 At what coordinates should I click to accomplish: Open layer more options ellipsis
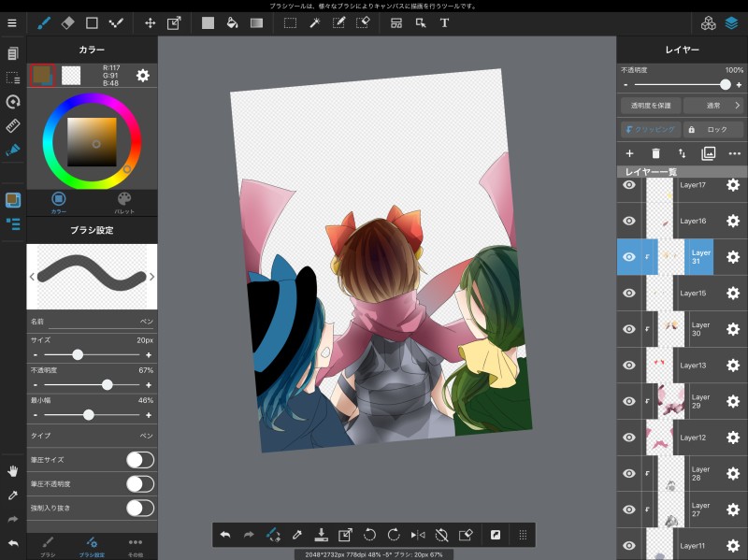click(x=735, y=153)
